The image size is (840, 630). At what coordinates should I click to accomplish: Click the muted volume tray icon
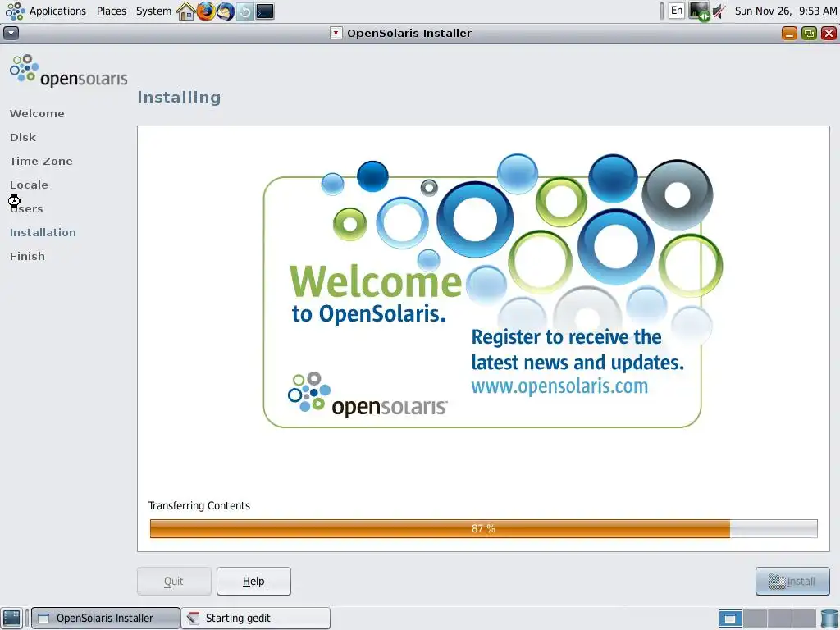pyautogui.click(x=719, y=11)
